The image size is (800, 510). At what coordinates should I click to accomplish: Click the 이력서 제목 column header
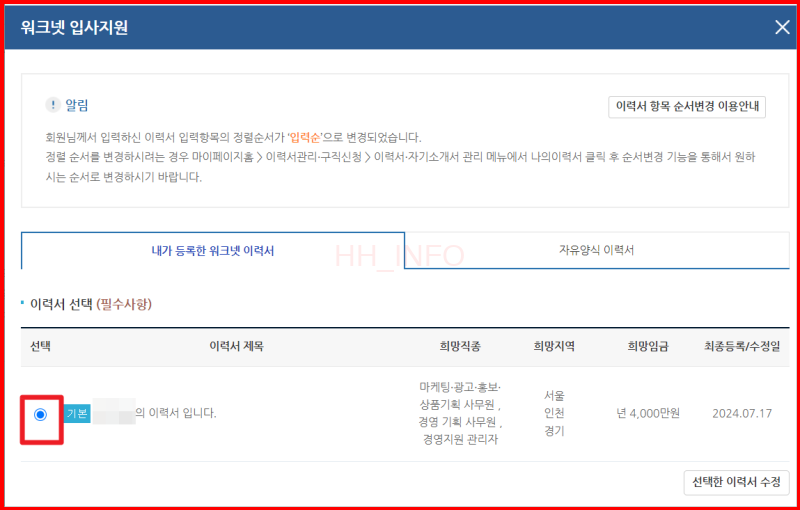pos(236,346)
